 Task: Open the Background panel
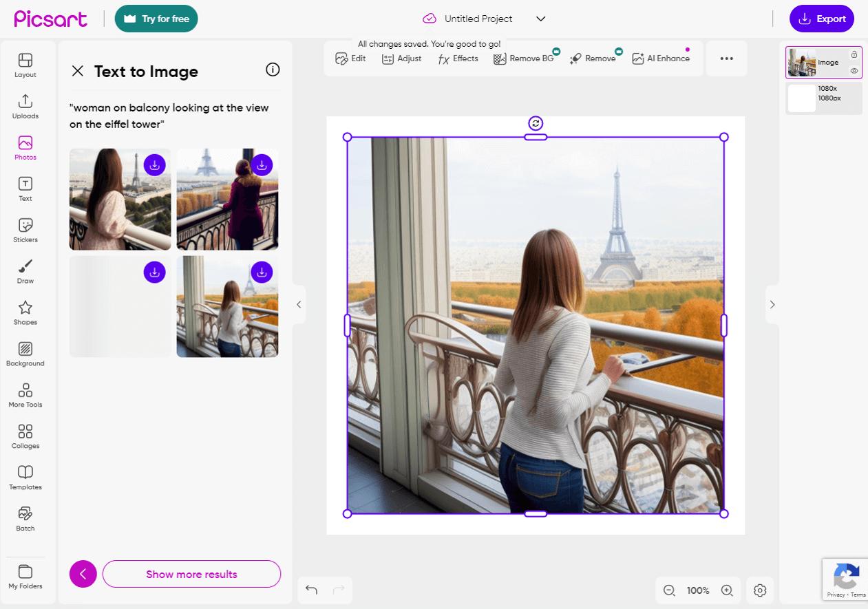25,353
